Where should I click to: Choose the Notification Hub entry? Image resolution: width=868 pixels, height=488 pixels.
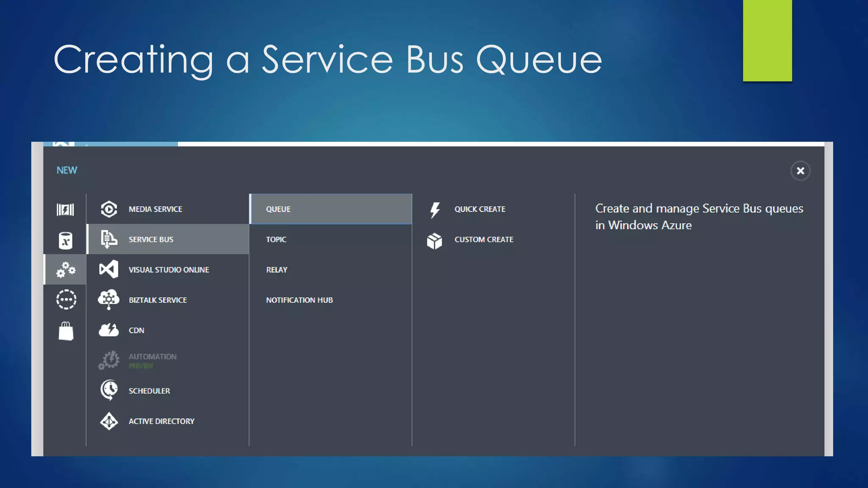click(299, 300)
